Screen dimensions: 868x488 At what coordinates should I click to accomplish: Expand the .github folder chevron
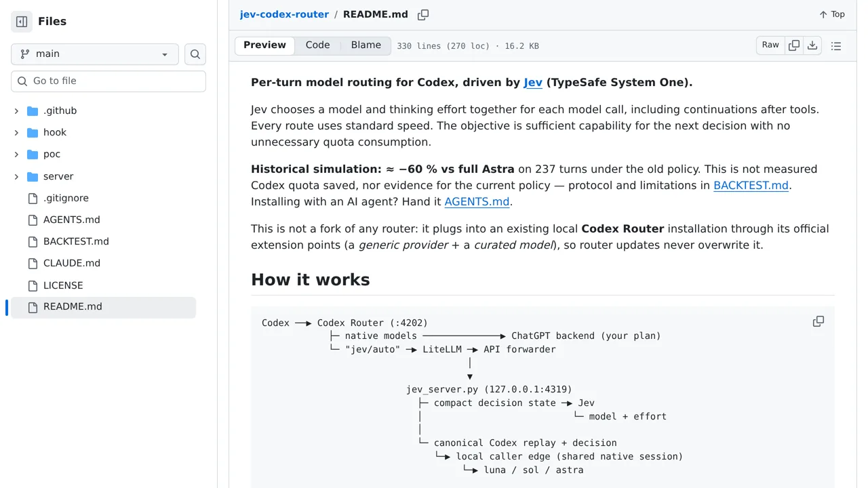16,111
